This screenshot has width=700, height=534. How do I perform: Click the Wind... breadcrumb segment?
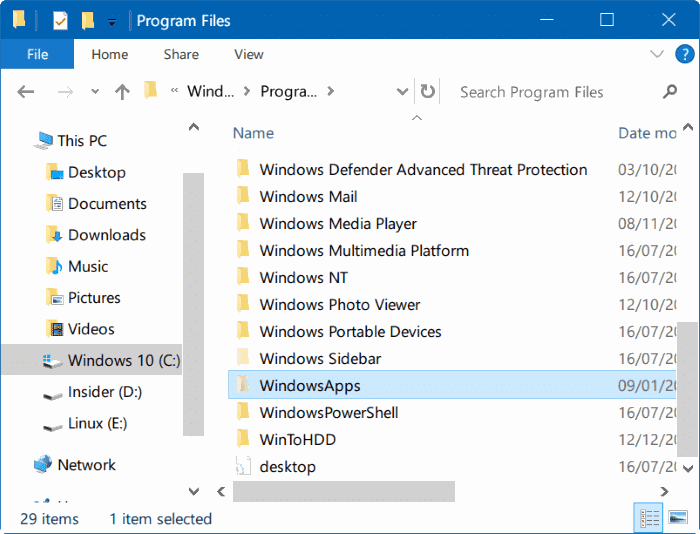tap(211, 92)
